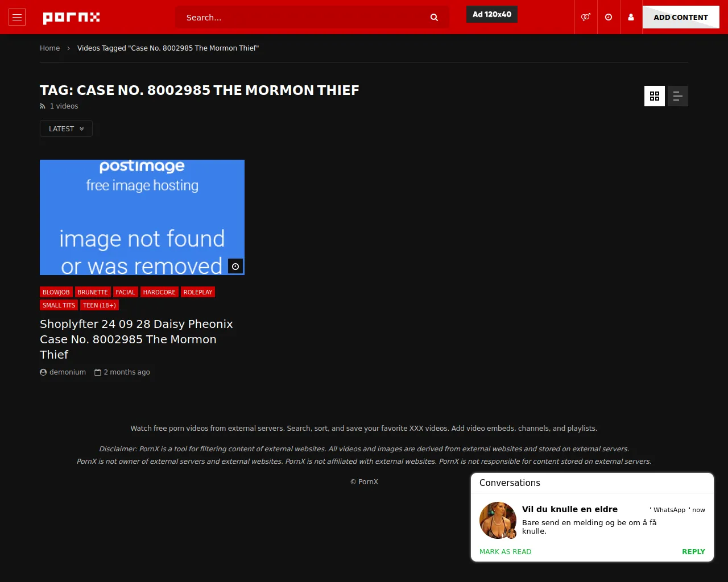Open the user account icon
Image resolution: width=728 pixels, height=582 pixels.
coord(631,17)
